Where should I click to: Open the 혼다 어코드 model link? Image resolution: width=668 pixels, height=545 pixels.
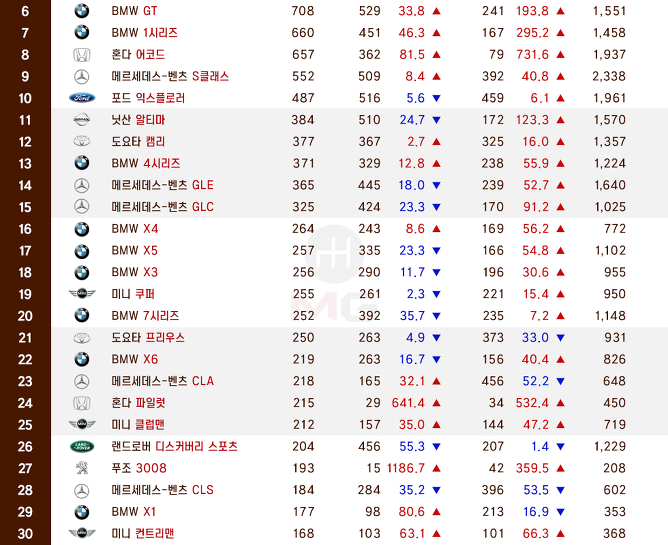(x=138, y=55)
